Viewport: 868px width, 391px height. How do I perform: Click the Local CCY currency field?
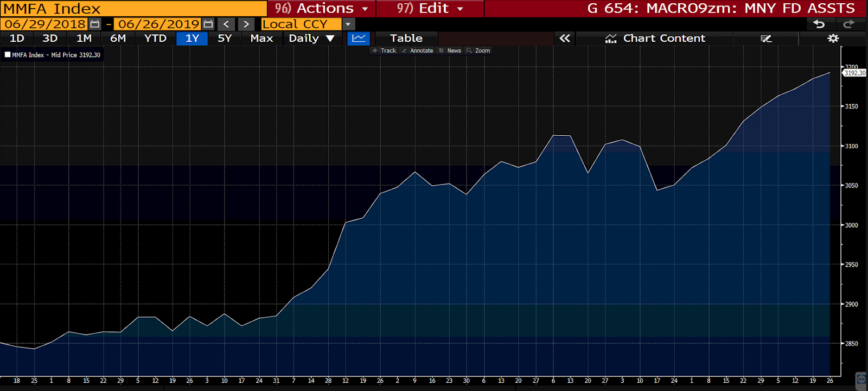point(301,24)
